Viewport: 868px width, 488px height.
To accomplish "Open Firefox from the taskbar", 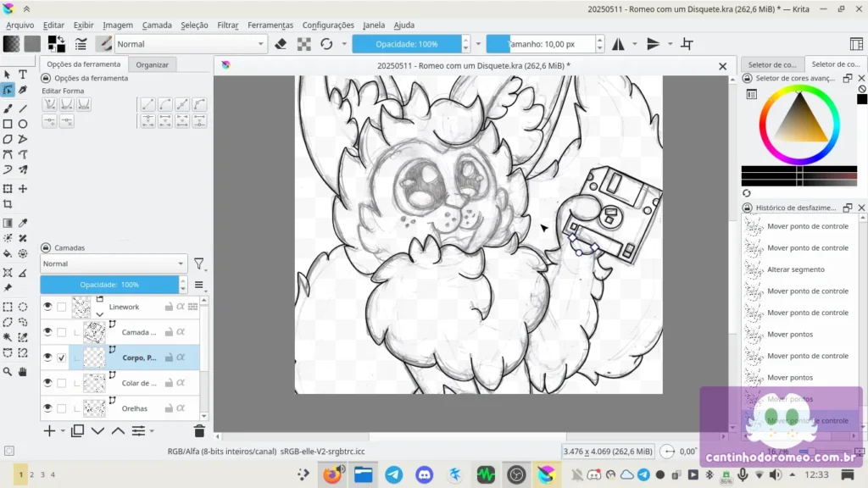I will click(x=332, y=474).
